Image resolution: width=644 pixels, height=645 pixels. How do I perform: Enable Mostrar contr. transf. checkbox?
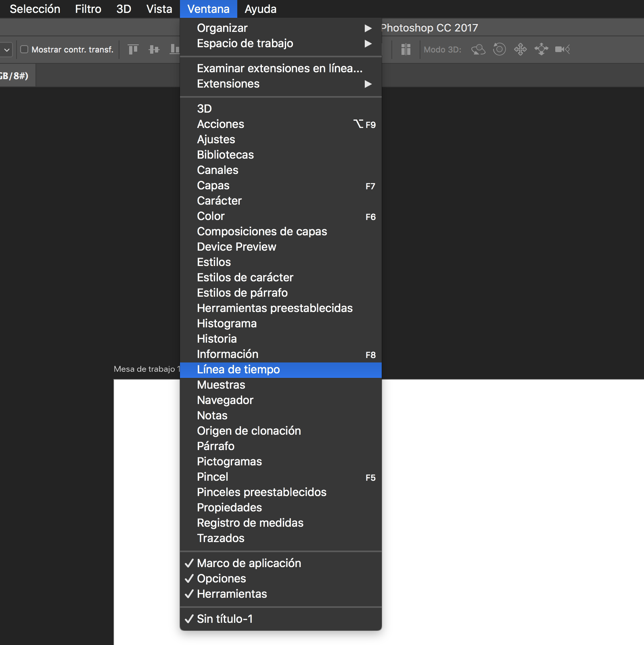[x=25, y=49]
